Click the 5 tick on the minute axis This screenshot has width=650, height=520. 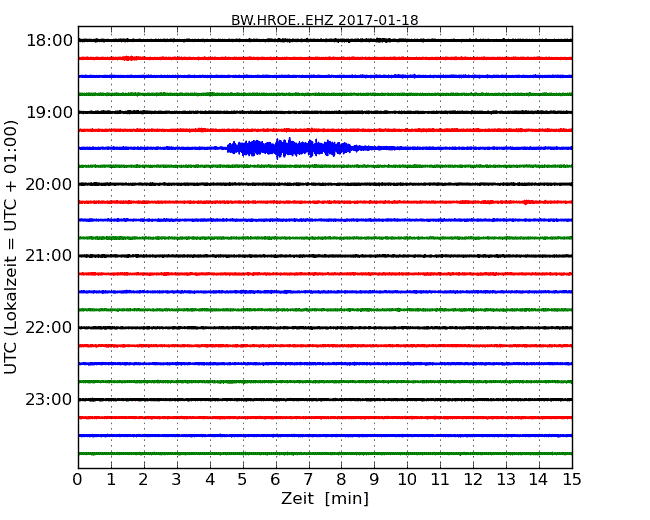(x=243, y=480)
